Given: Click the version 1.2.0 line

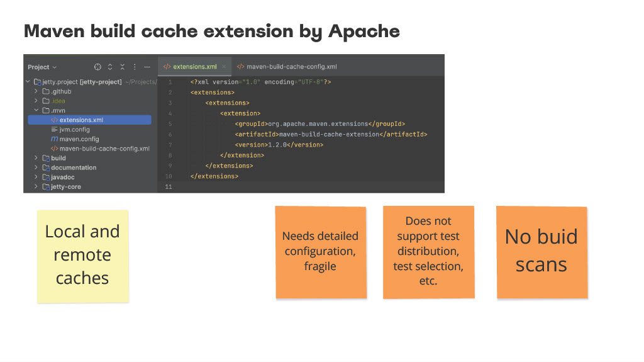Looking at the screenshot, I should click(x=279, y=145).
